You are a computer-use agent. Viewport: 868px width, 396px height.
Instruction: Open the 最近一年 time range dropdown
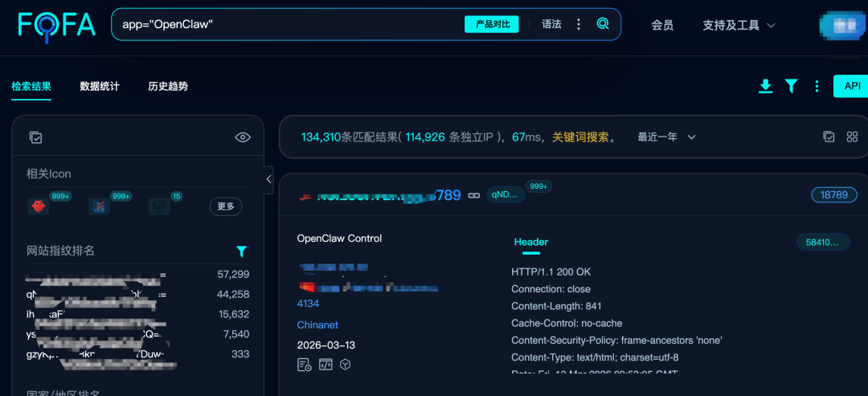pyautogui.click(x=666, y=137)
